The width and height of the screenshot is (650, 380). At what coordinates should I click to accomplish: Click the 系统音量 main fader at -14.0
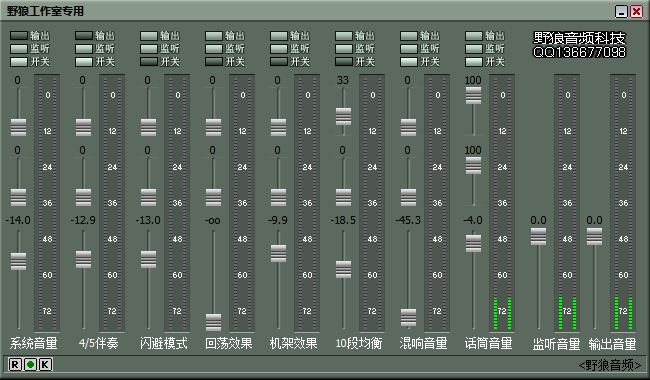[x=18, y=261]
